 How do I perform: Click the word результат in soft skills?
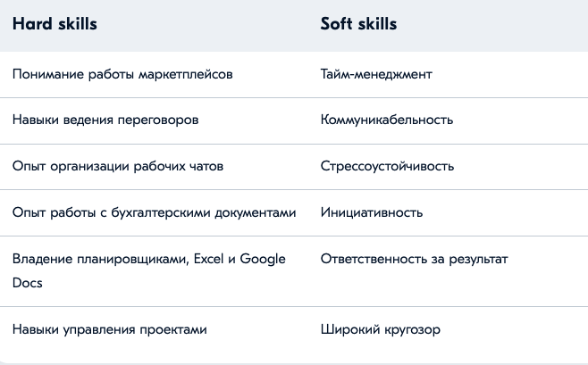(478, 260)
